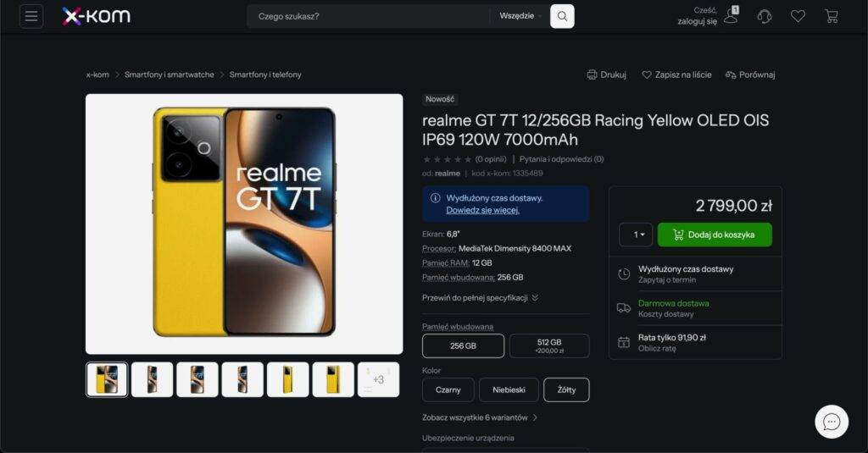Click the x-kom logo

pos(97,16)
